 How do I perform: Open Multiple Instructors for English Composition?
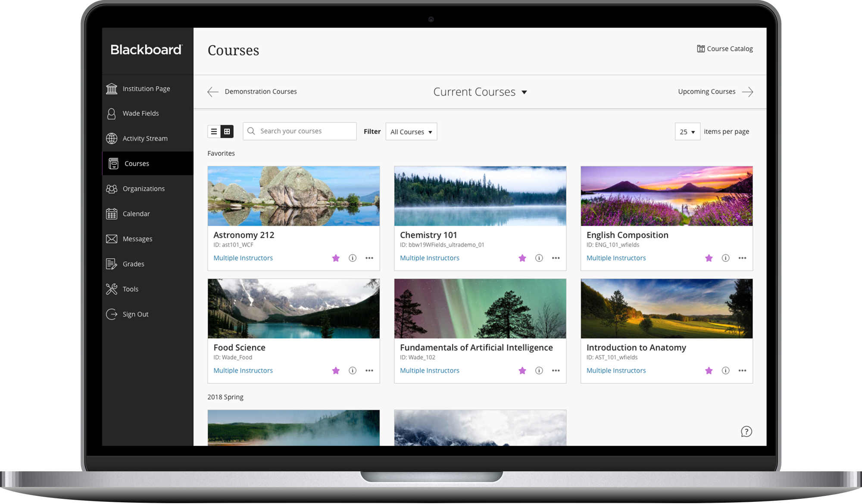pyautogui.click(x=616, y=258)
